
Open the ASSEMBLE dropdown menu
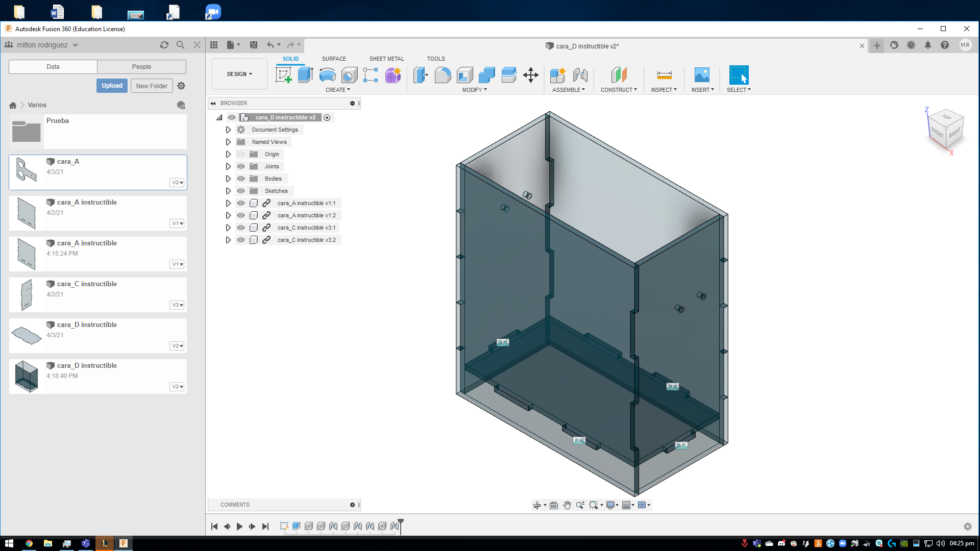tap(569, 90)
